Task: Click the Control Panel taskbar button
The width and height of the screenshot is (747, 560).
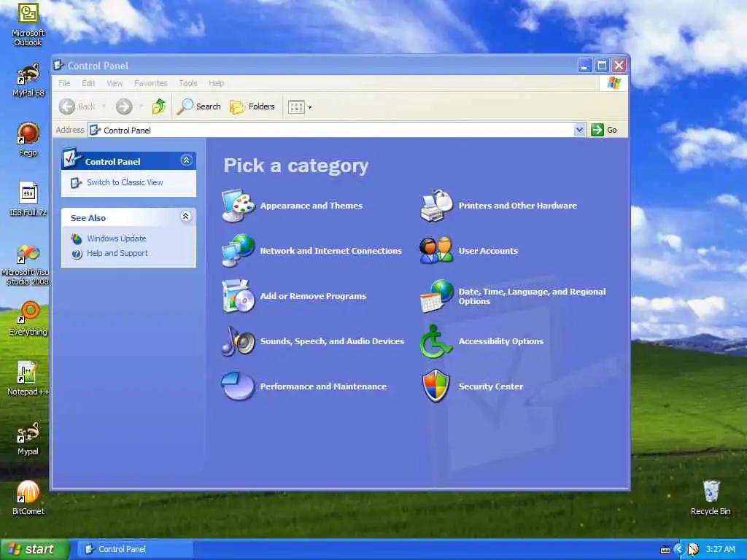Action: [x=135, y=549]
